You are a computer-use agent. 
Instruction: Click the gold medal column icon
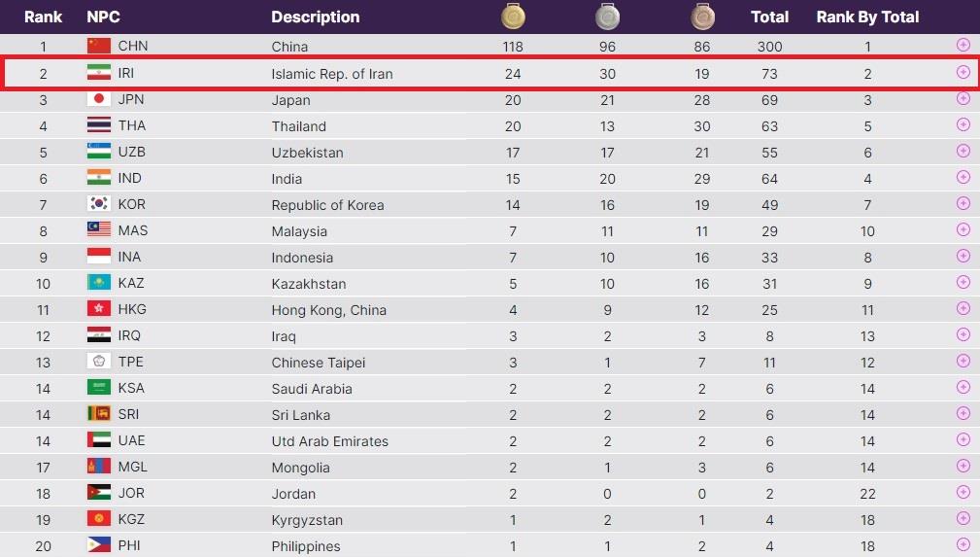[x=513, y=16]
